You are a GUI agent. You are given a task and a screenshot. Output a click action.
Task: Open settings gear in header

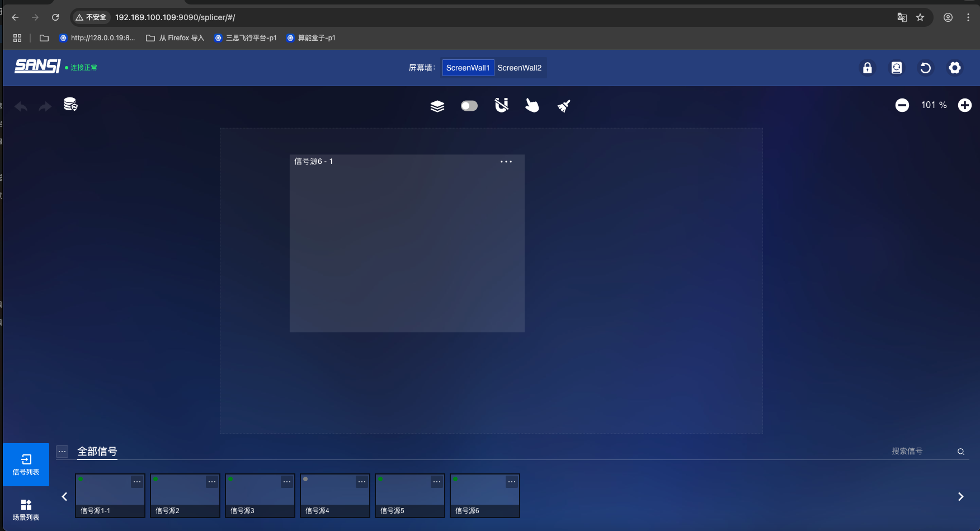[x=955, y=68]
